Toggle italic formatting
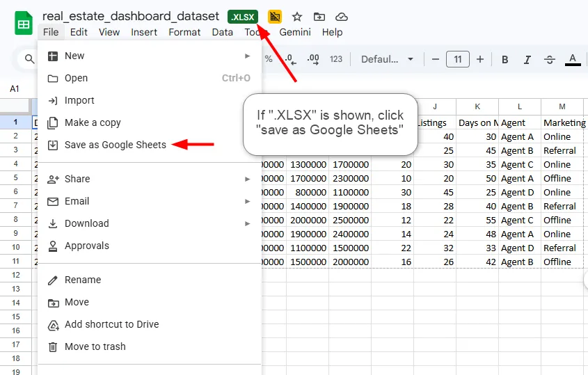Viewport: 588px width, 375px height. 527,59
